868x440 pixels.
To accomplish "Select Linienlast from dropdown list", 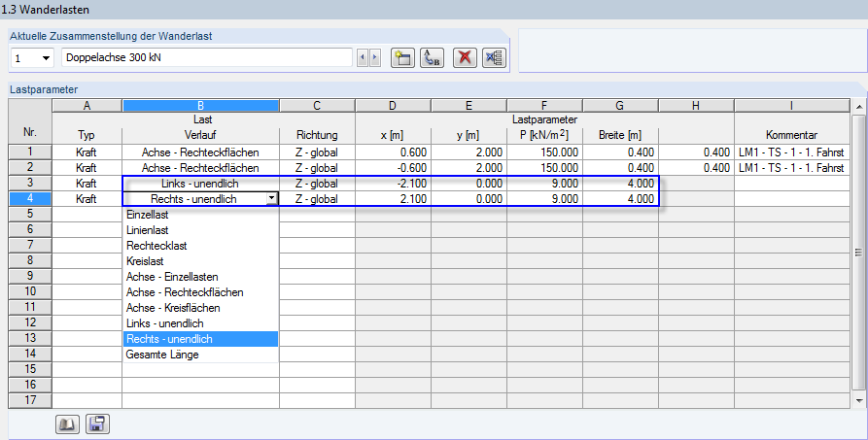I will (x=200, y=230).
